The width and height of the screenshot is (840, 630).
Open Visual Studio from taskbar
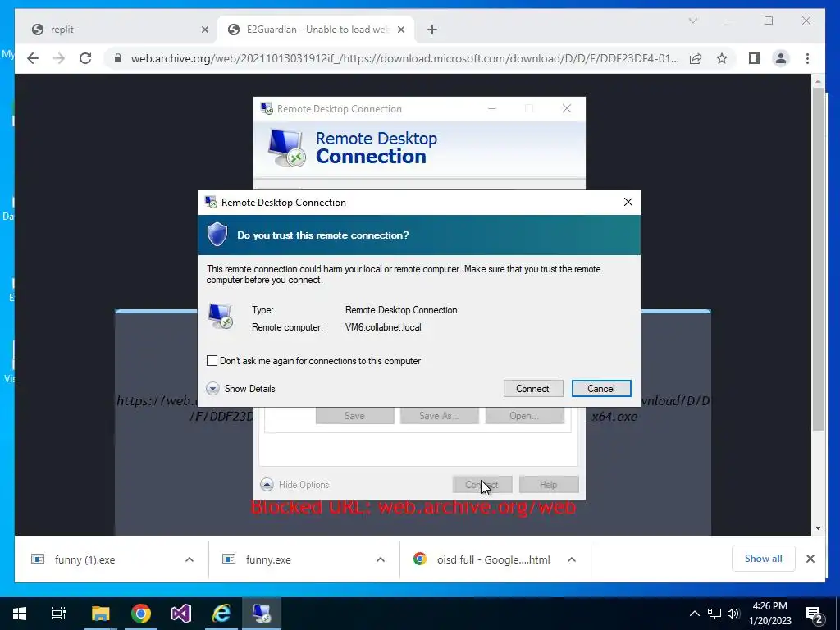coord(181,614)
